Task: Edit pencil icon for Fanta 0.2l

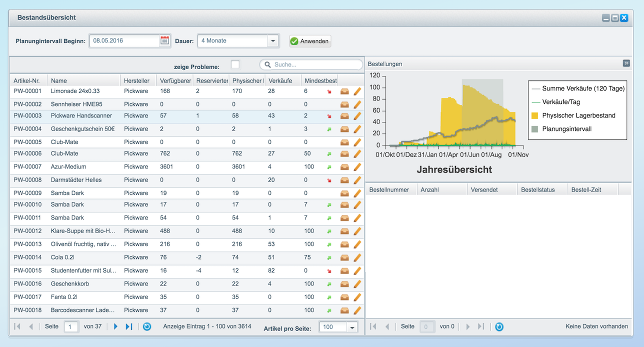Action: 357,296
